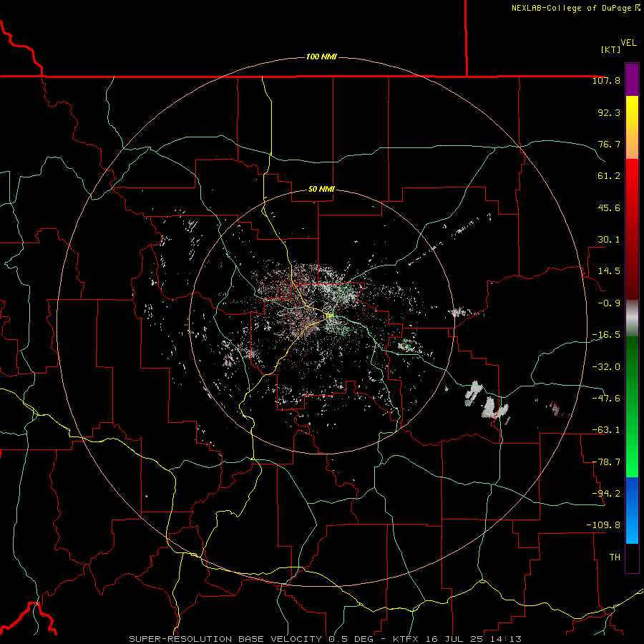Click the gray near-zero segment of color bar
This screenshot has width=644, height=644.
point(632,316)
